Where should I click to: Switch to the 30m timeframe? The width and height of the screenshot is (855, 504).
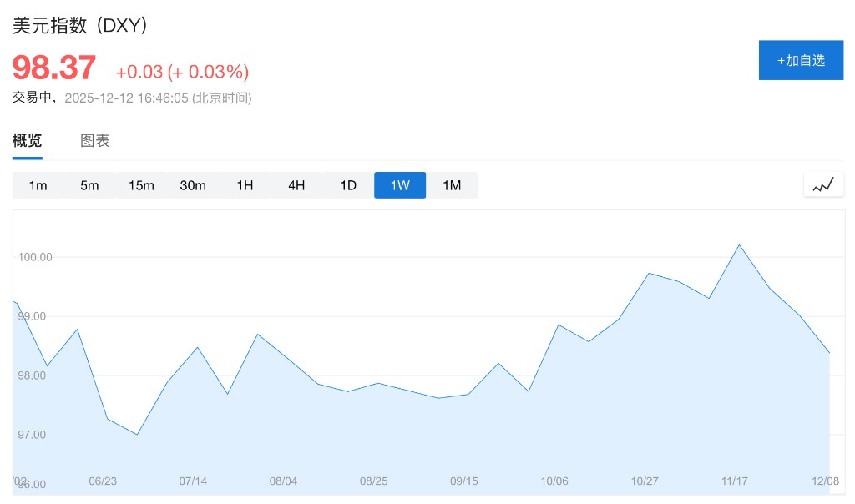[193, 185]
